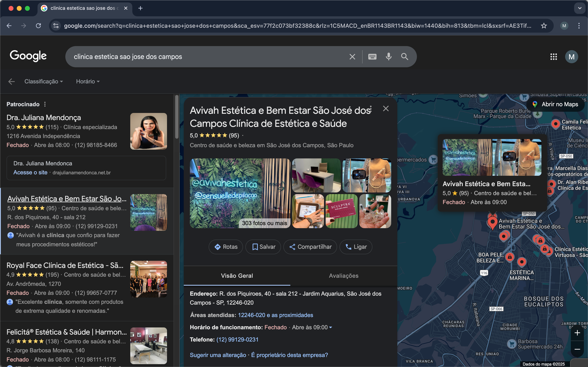Viewport: 588px width, 367px height.
Task: Close the Avivah Estética details panel
Action: pyautogui.click(x=386, y=108)
